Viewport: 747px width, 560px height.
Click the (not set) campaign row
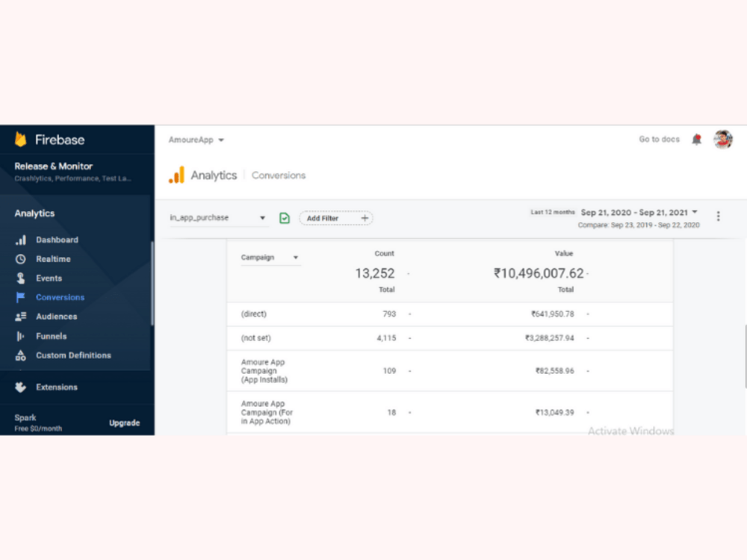pos(450,338)
